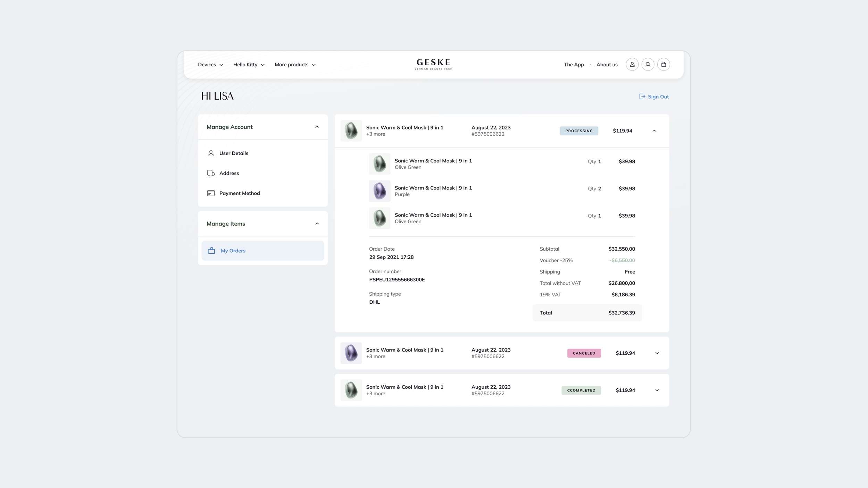Click the HI LISA greeting heading

[217, 96]
